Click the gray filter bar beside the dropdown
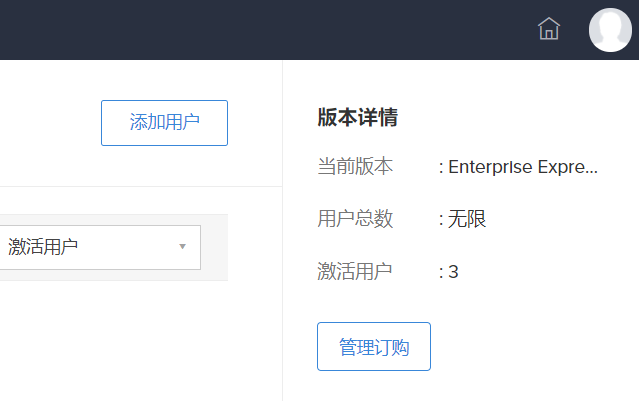639x401 pixels. pyautogui.click(x=214, y=247)
